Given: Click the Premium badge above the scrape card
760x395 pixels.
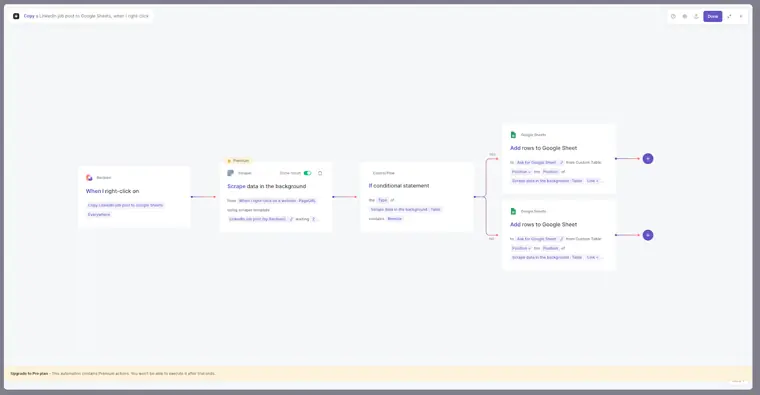Looking at the screenshot, I should pyautogui.click(x=238, y=160).
